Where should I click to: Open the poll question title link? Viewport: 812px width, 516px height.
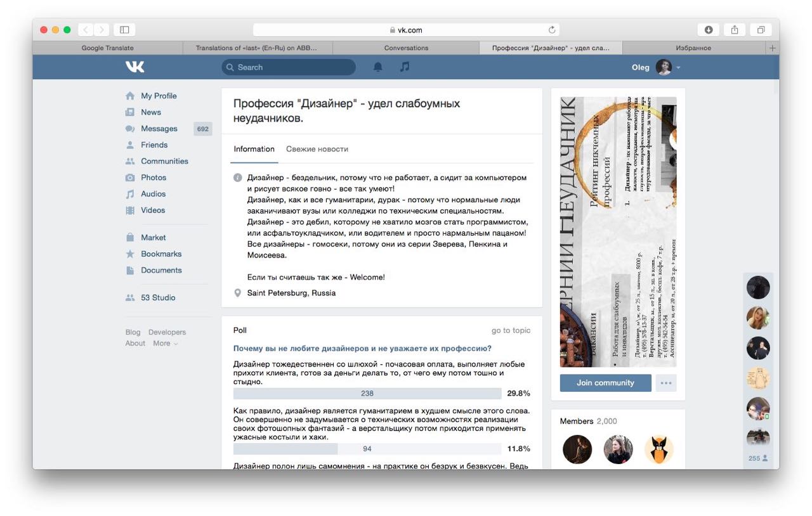362,348
